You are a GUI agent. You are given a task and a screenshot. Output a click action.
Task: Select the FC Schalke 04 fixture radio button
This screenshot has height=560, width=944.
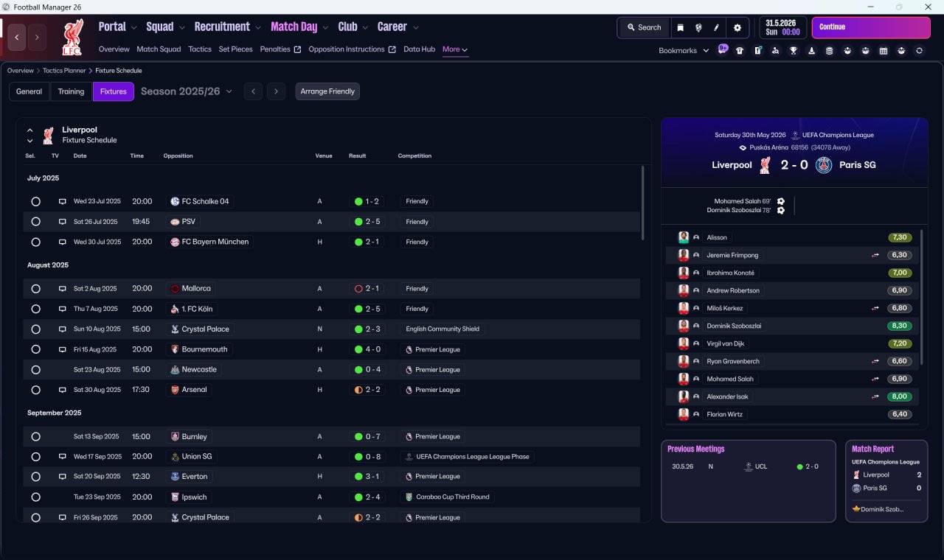35,201
